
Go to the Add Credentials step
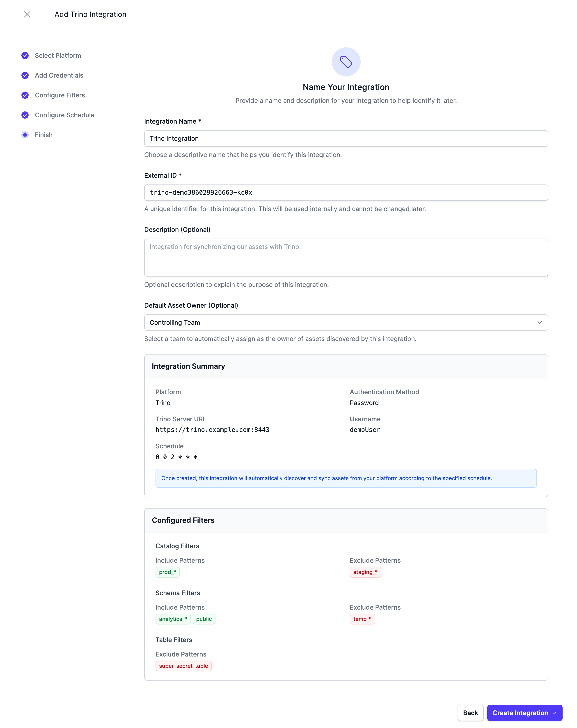[x=59, y=75]
